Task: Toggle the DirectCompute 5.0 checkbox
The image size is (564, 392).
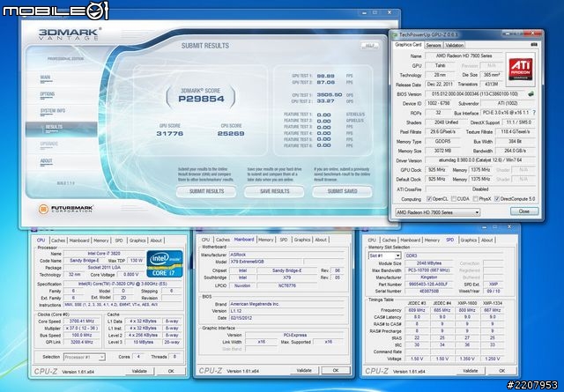Action: [497, 199]
